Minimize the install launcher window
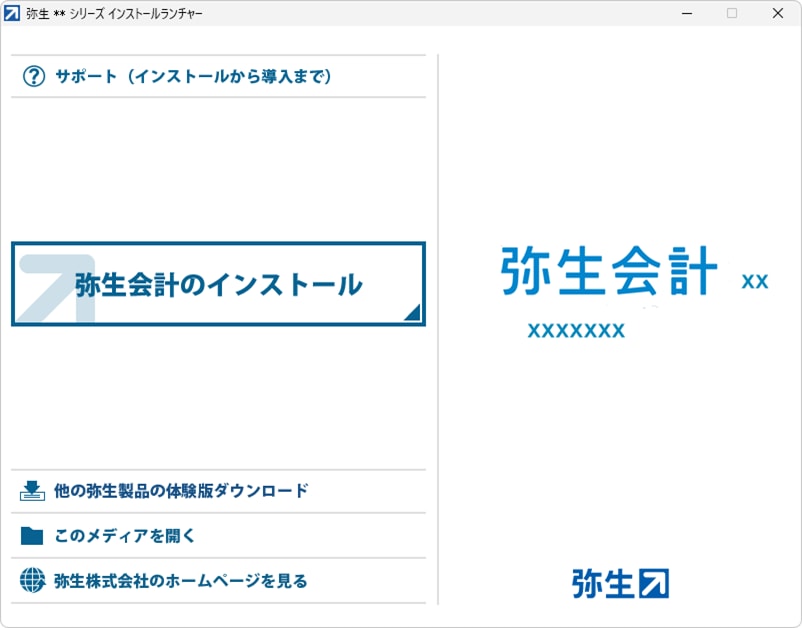Screen dimensions: 802x628 [686, 13]
